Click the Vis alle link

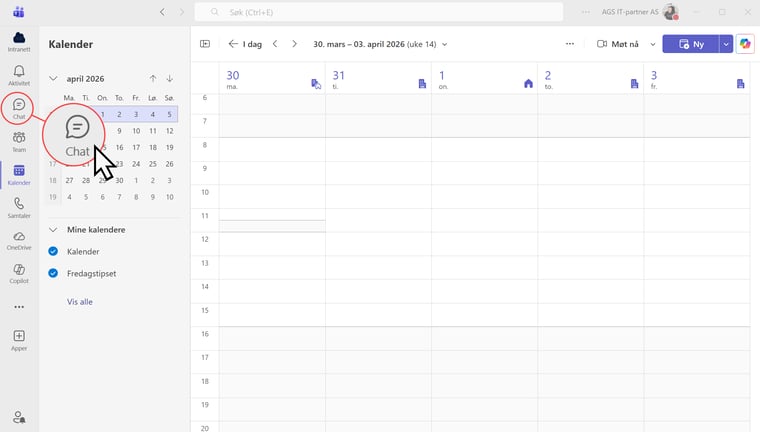[80, 301]
